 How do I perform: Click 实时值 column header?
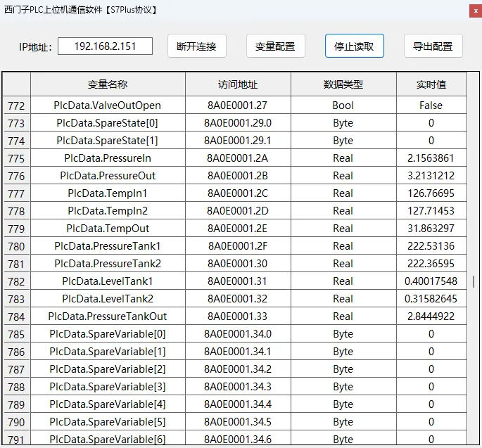[x=431, y=84]
